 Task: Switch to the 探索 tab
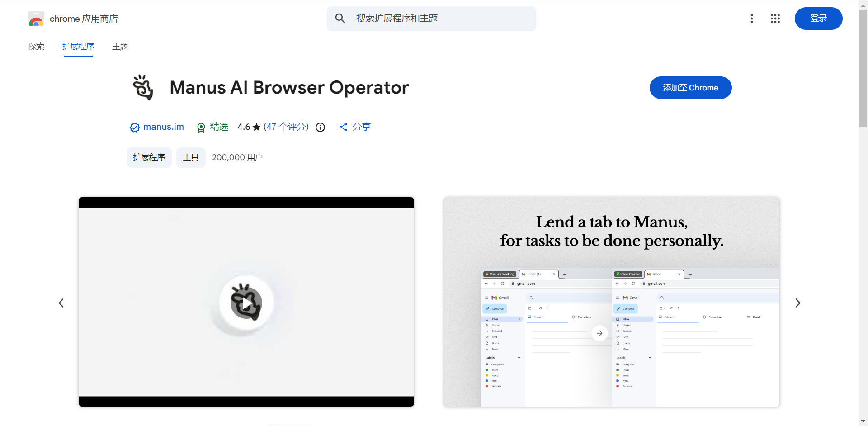click(x=37, y=47)
